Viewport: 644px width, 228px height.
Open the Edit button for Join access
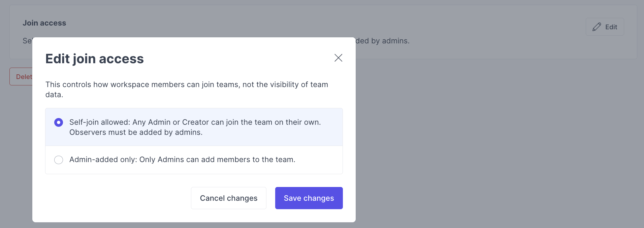[x=605, y=27]
